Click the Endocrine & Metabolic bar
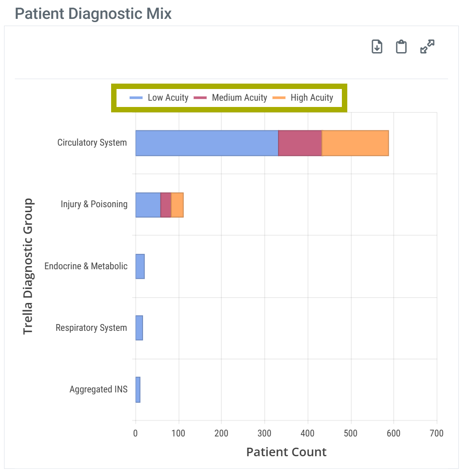Screen dimensions: 462x476 click(x=140, y=267)
